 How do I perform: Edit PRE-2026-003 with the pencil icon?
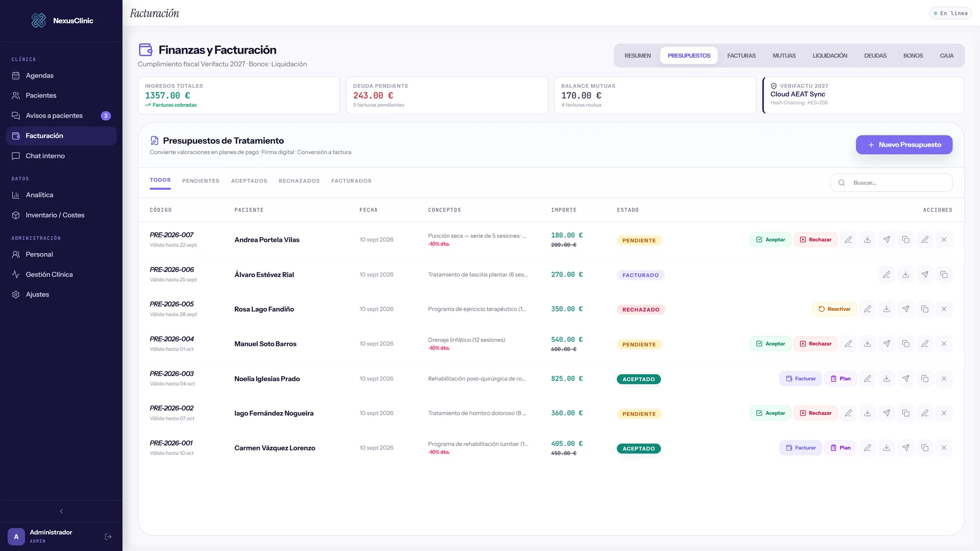point(867,379)
